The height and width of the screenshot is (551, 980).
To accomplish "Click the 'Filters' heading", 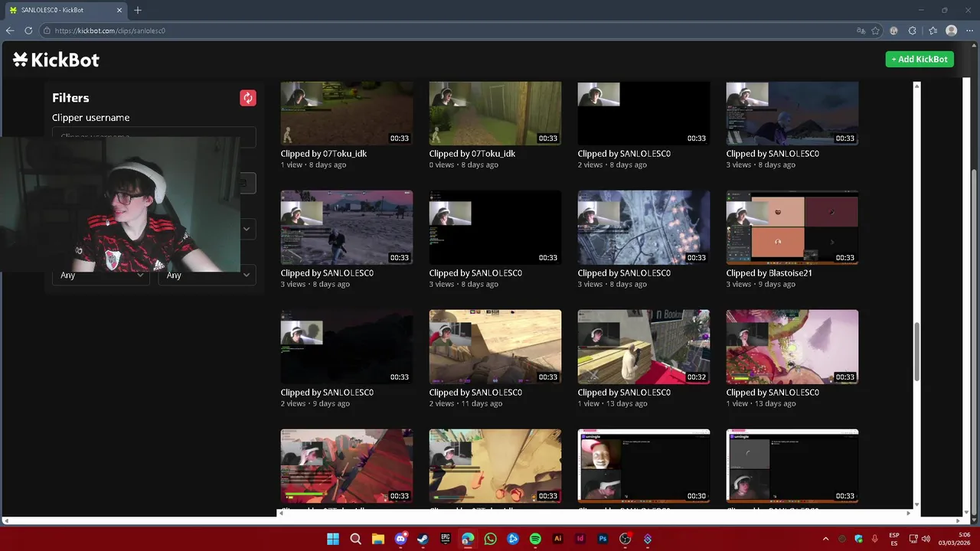I will click(x=70, y=98).
